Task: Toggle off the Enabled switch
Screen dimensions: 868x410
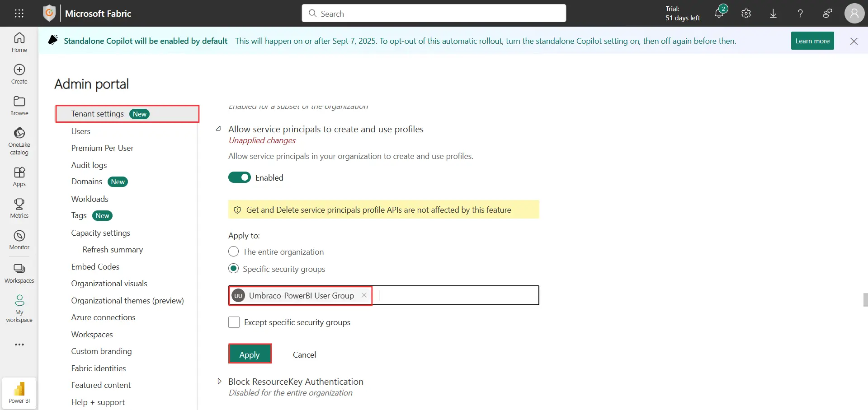Action: click(240, 177)
